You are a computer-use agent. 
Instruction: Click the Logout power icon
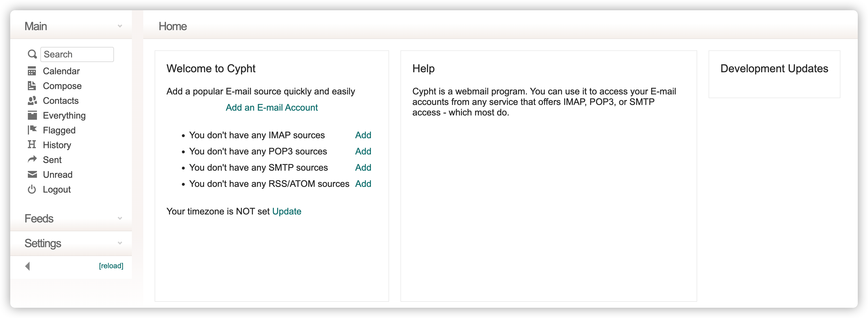(x=32, y=189)
